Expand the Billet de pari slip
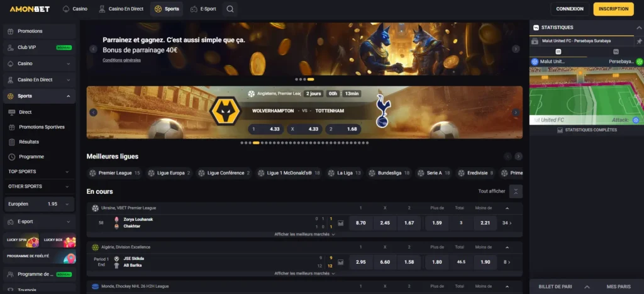 pos(565,286)
